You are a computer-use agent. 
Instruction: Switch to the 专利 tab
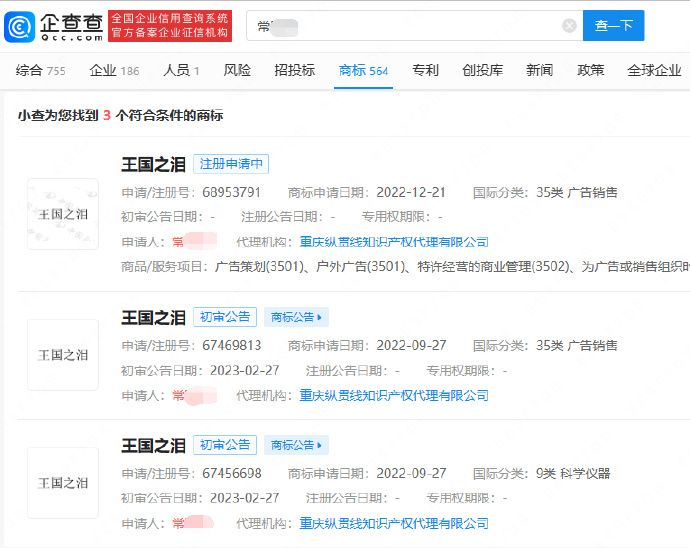coord(425,70)
